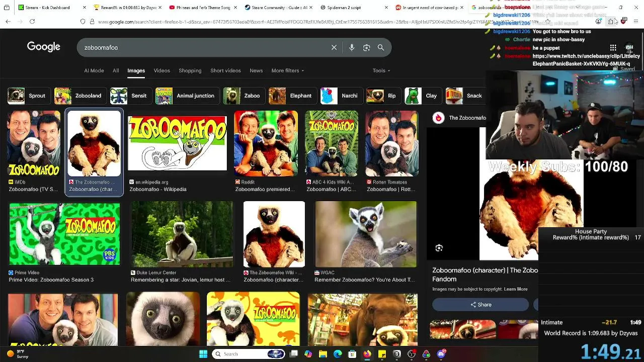The height and width of the screenshot is (362, 644).
Task: Open File Explorer from the taskbar
Action: click(323, 354)
